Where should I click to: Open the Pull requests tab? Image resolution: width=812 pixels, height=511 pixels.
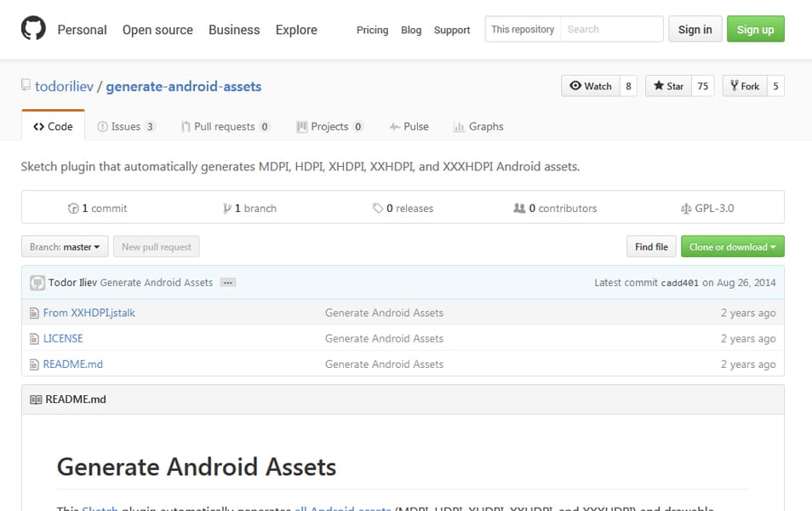click(226, 126)
